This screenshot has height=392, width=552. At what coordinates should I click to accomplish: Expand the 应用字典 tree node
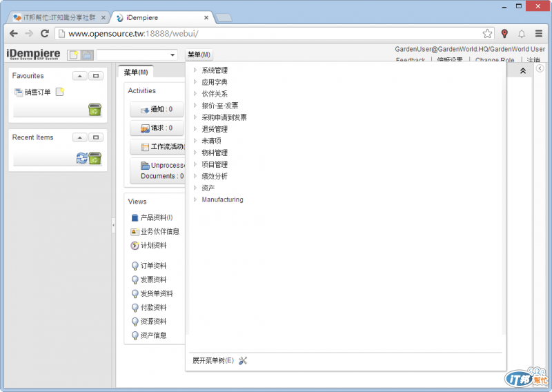coord(195,81)
